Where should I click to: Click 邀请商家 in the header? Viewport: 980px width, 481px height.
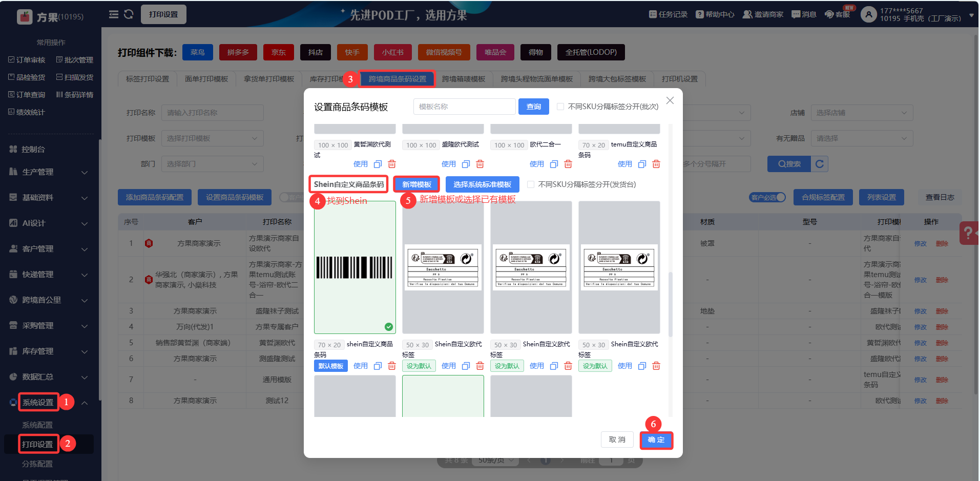(x=763, y=14)
